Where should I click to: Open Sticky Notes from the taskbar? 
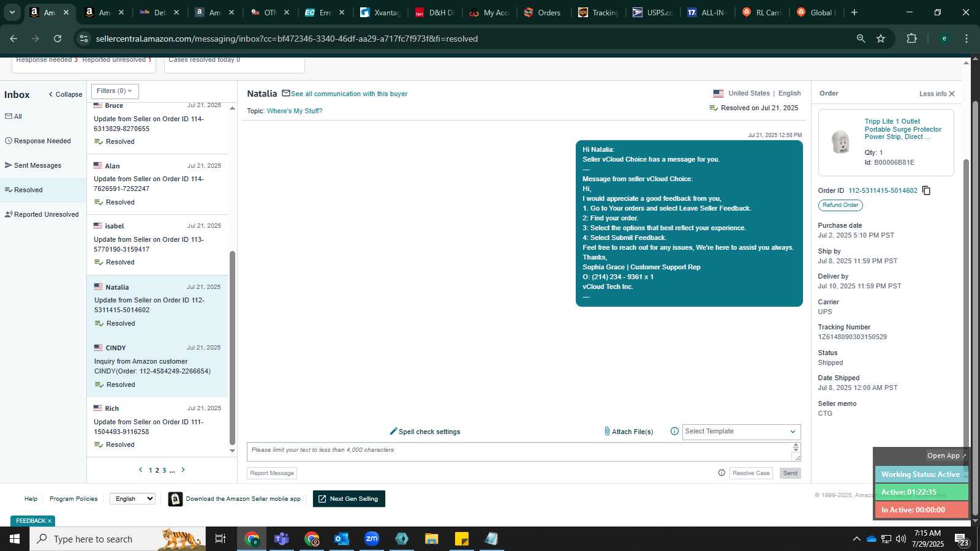pos(462,539)
